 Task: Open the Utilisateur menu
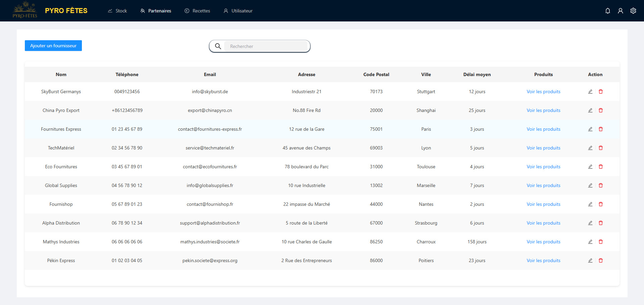238,11
